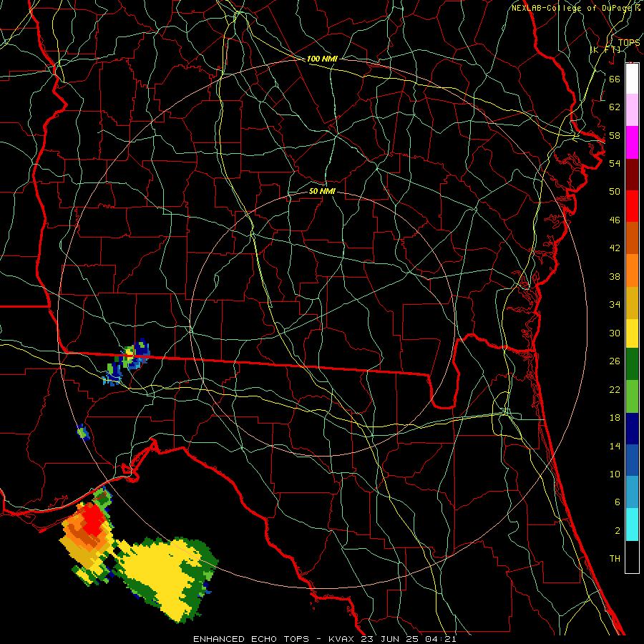644x644 pixels.
Task: Click the "46" legend label
Action: (x=615, y=220)
